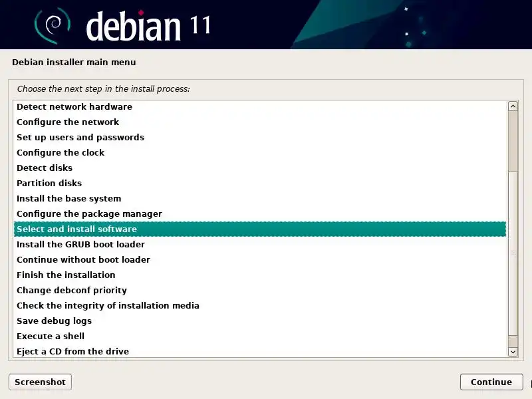Select 'Finish the installation' step
Viewport: 532px width, 399px height.
point(260,275)
